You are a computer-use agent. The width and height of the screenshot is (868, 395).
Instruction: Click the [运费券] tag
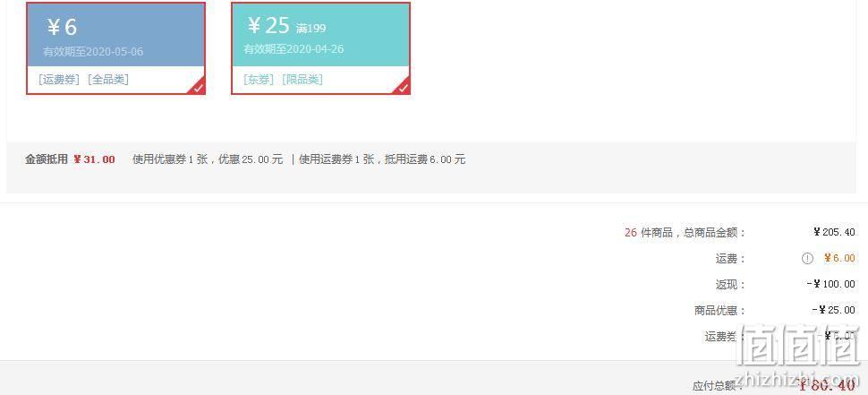click(x=59, y=79)
